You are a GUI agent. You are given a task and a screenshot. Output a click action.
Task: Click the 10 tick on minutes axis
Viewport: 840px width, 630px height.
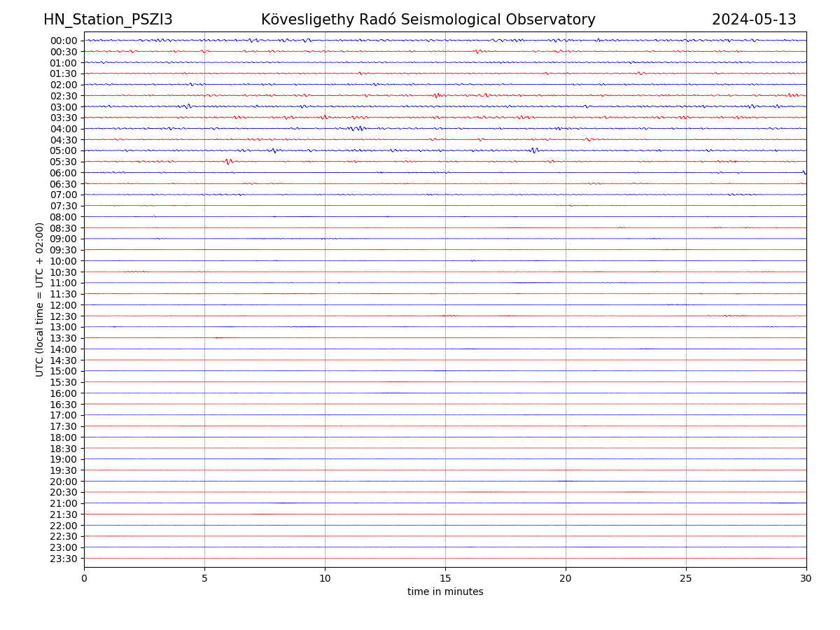(x=325, y=579)
